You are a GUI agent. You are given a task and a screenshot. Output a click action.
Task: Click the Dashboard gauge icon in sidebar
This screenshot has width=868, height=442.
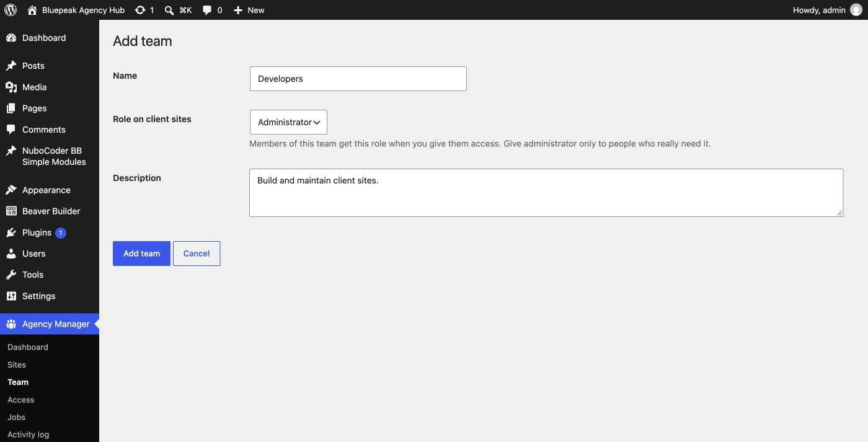click(x=11, y=38)
